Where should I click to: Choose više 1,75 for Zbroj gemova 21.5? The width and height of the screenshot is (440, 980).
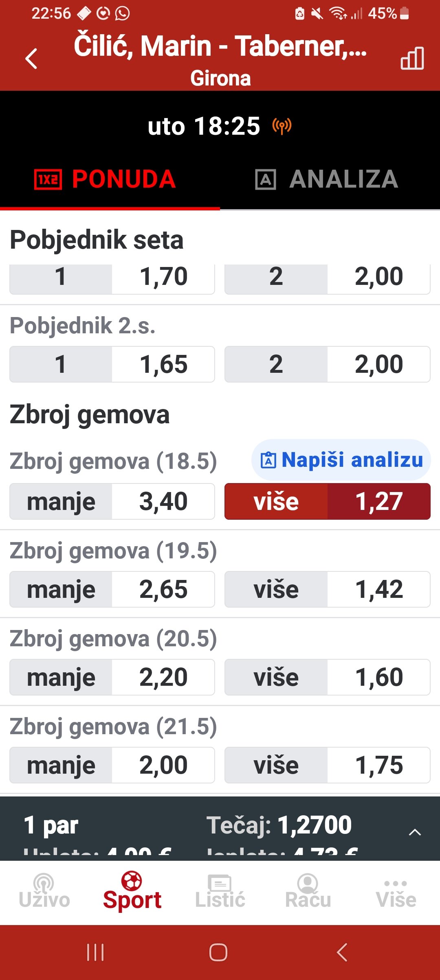(x=327, y=765)
